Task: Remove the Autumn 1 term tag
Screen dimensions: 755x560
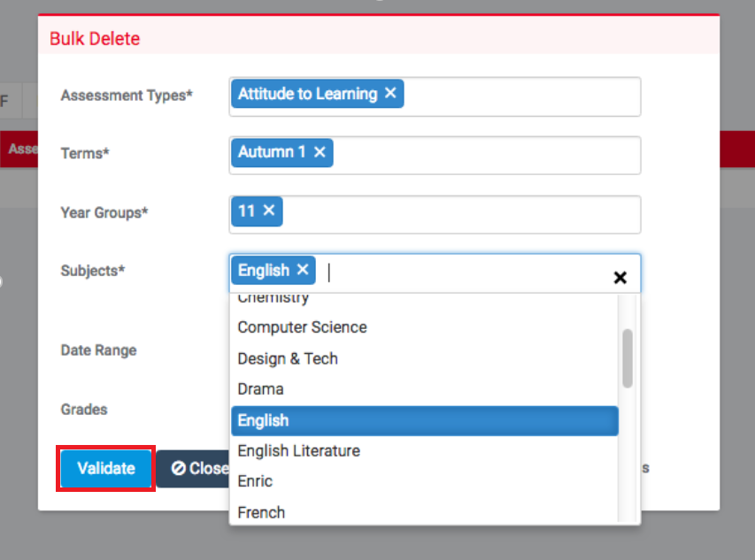Action: coord(320,152)
